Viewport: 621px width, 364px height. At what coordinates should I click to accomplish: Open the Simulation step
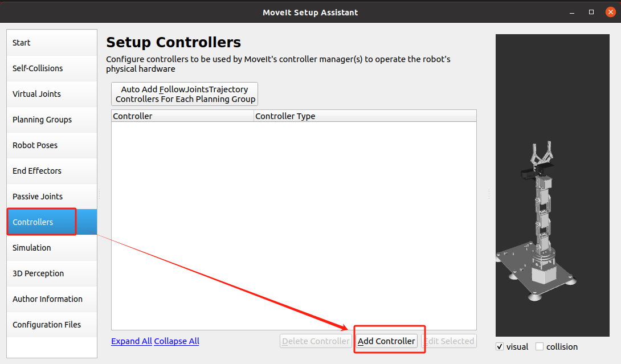[52, 248]
